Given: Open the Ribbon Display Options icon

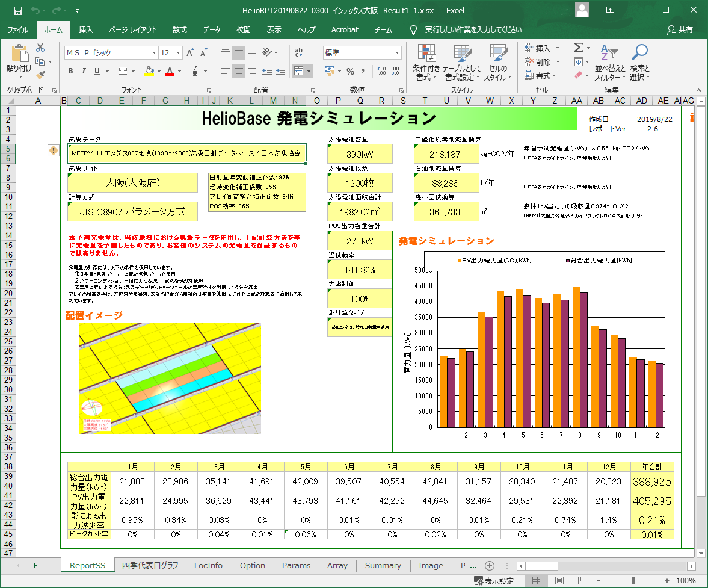Looking at the screenshot, I should click(610, 10).
